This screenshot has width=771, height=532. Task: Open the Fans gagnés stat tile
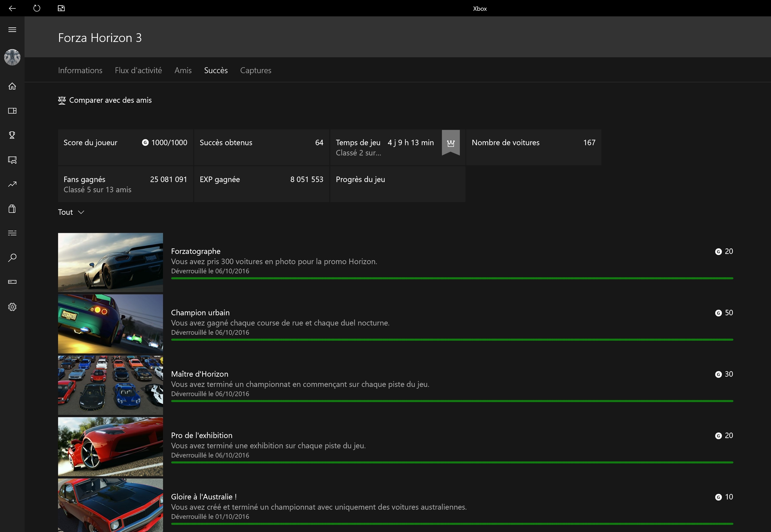coord(125,184)
